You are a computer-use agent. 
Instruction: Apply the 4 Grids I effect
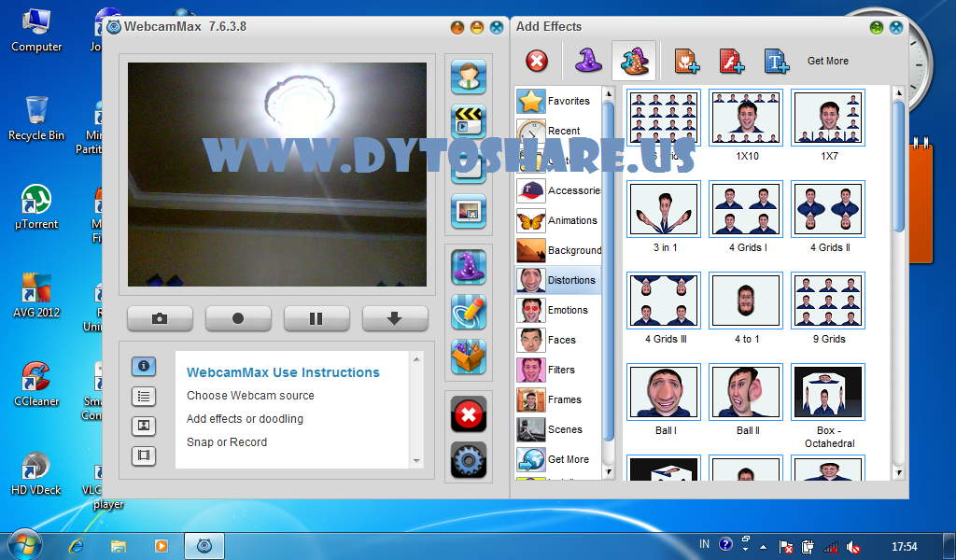[746, 209]
